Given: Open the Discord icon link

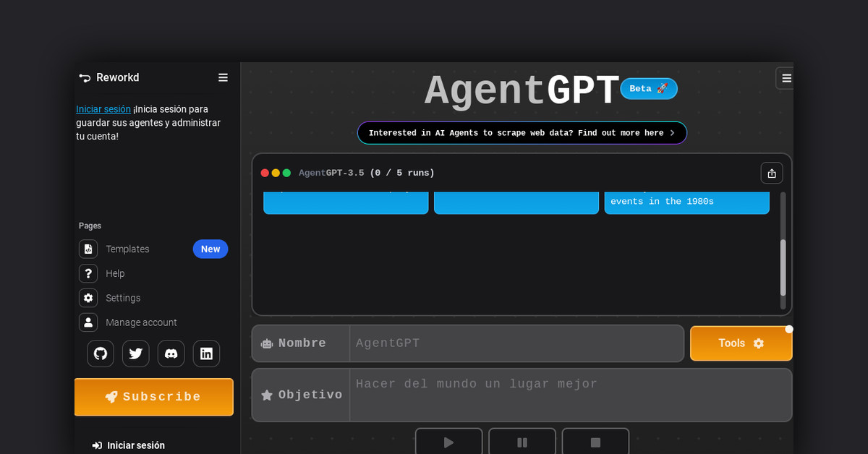Looking at the screenshot, I should click(171, 354).
